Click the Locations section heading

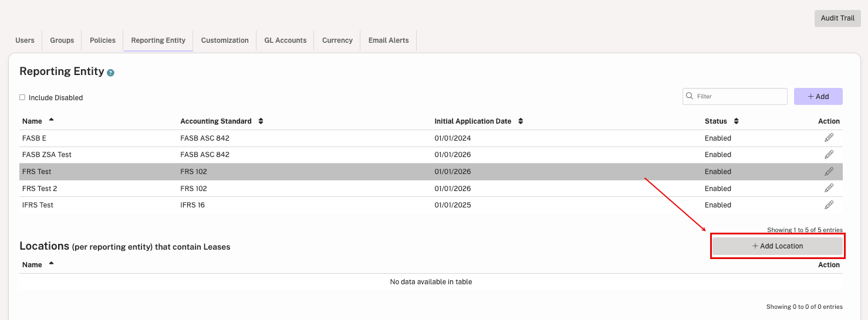click(124, 246)
